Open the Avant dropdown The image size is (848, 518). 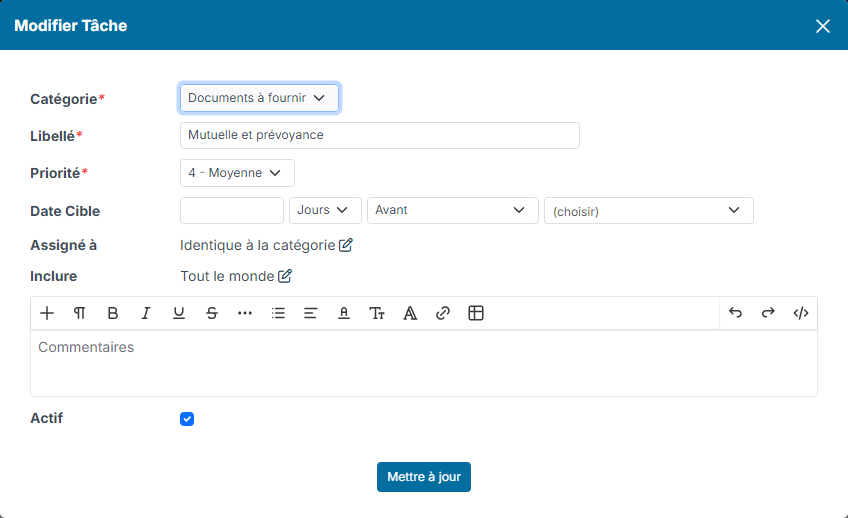[x=453, y=210]
